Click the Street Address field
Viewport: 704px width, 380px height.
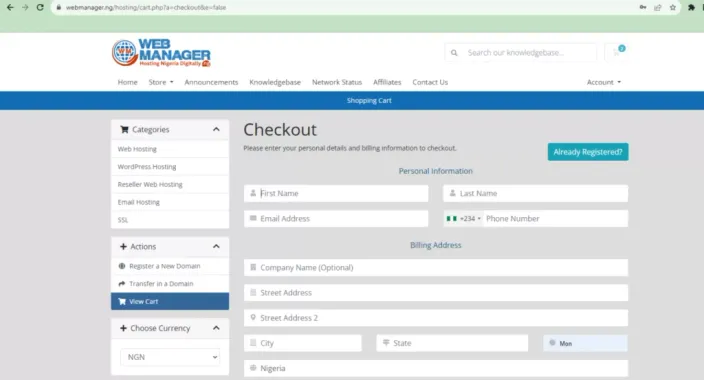pyautogui.click(x=436, y=293)
